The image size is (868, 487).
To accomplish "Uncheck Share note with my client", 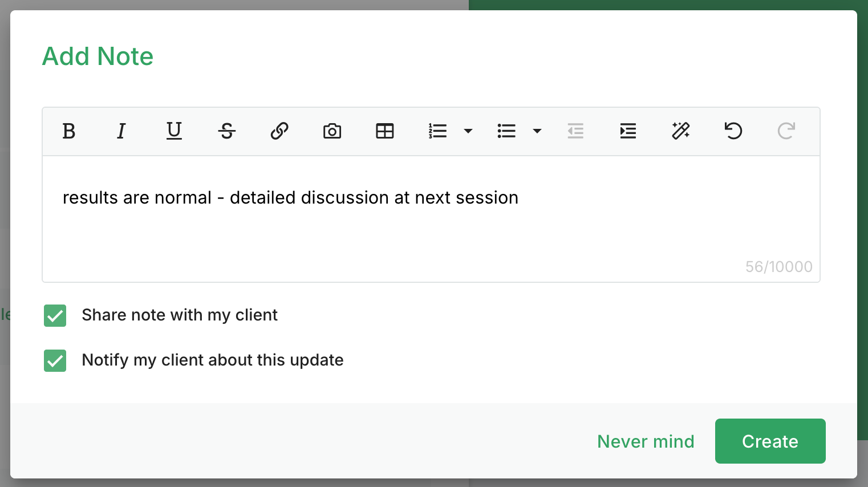I will click(55, 315).
